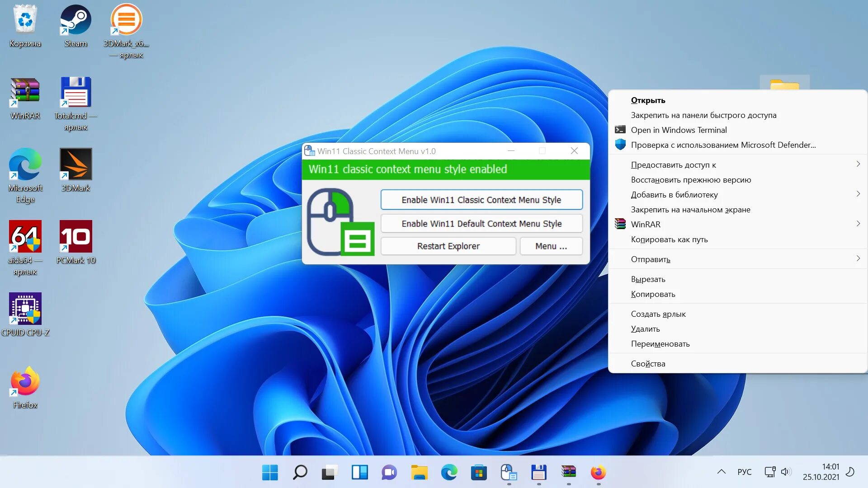Click the Windows Start button on the taskbar

pos(270,473)
